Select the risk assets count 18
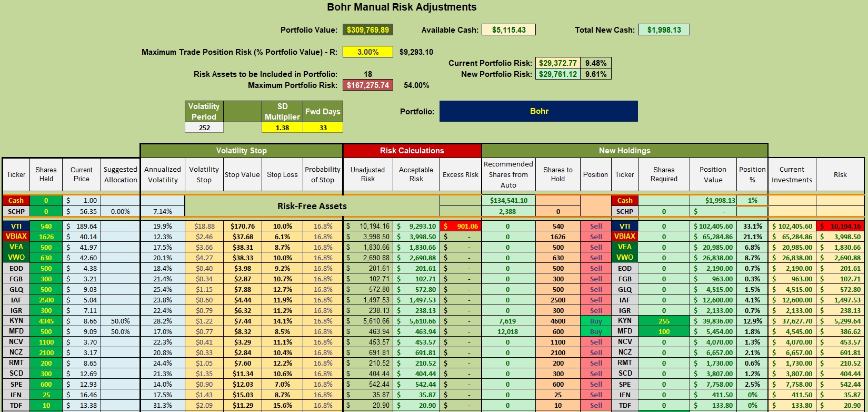Screen dimensions: 868x412 pyautogui.click(x=367, y=74)
